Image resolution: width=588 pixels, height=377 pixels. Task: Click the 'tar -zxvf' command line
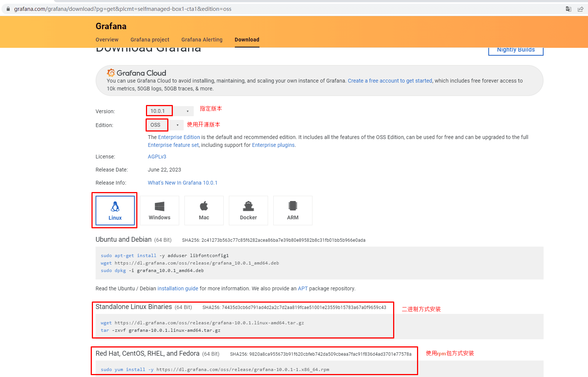[161, 330]
